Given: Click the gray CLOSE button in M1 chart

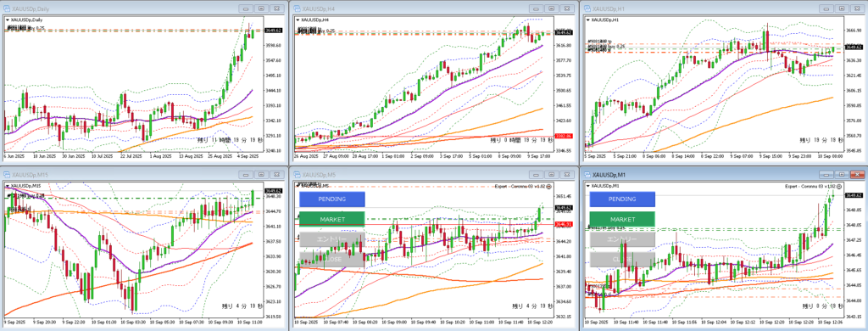Looking at the screenshot, I should pos(622,260).
